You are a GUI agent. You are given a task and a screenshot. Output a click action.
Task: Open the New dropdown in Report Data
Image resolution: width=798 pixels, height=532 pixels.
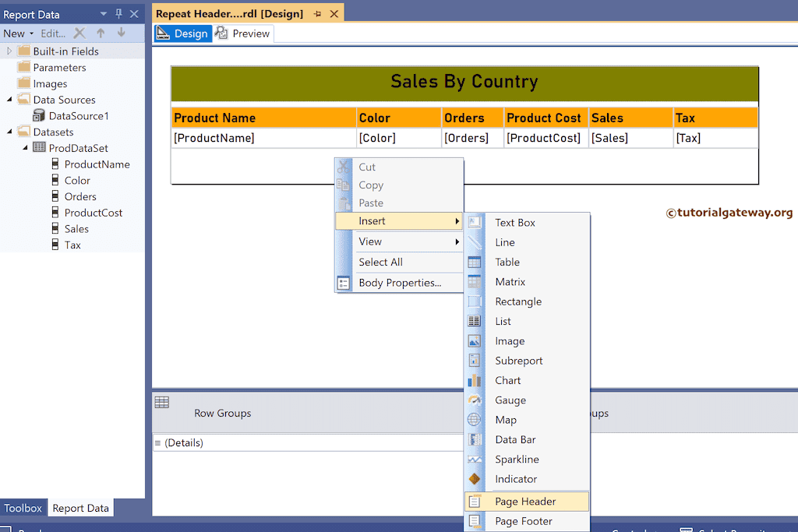click(x=19, y=33)
